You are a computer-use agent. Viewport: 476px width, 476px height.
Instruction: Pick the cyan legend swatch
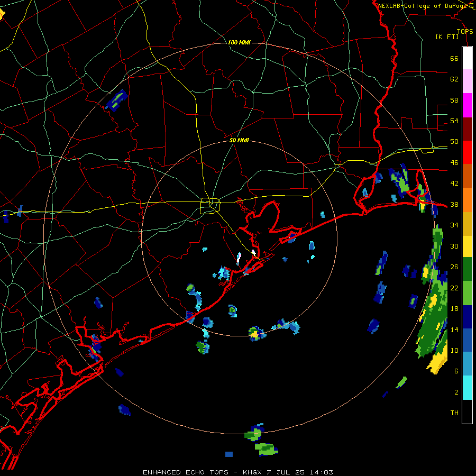tap(467, 388)
